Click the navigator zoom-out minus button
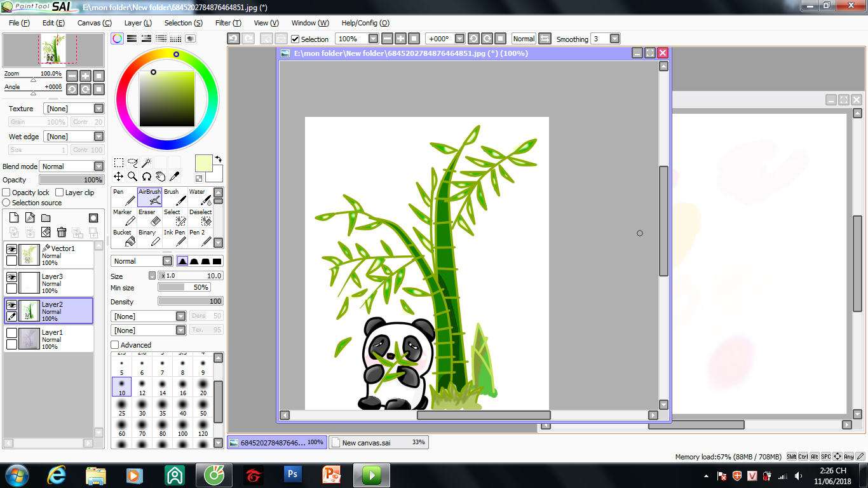The height and width of the screenshot is (488, 868). [x=72, y=76]
